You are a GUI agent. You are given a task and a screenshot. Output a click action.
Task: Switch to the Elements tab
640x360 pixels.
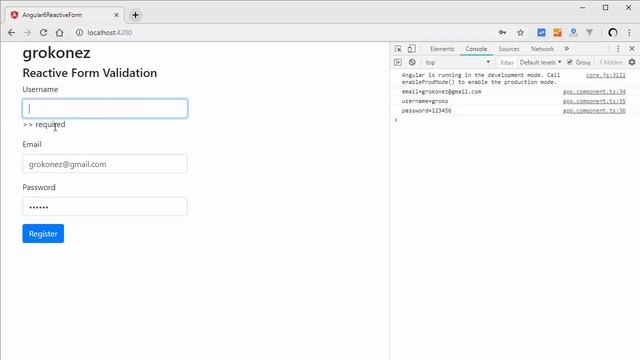(x=442, y=49)
